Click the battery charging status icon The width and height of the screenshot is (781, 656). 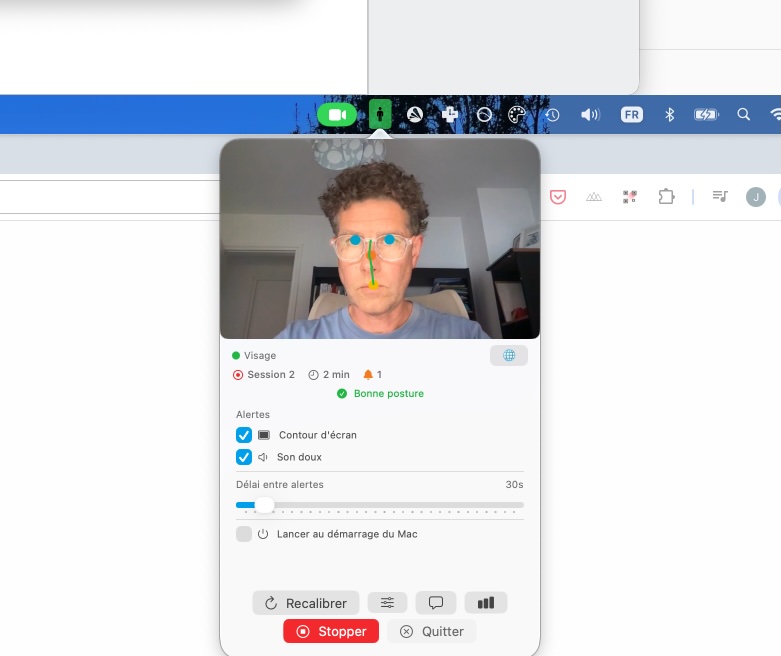(x=706, y=115)
